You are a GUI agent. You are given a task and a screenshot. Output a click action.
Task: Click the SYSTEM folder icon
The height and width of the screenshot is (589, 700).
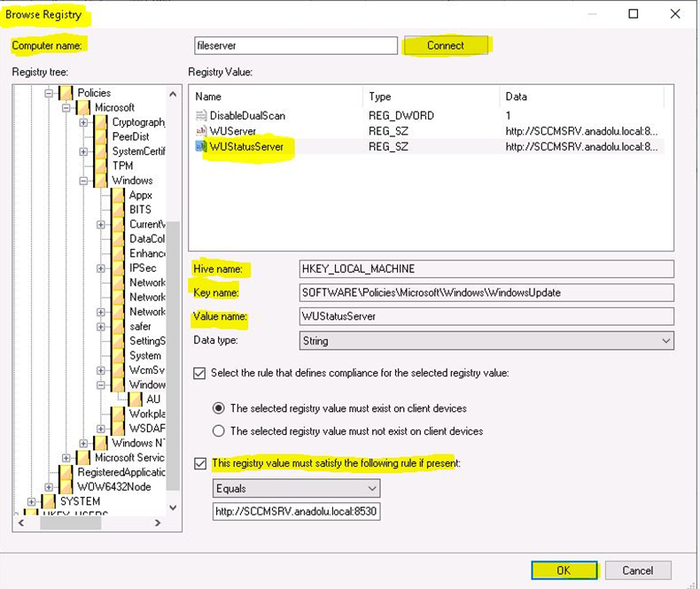coord(49,501)
